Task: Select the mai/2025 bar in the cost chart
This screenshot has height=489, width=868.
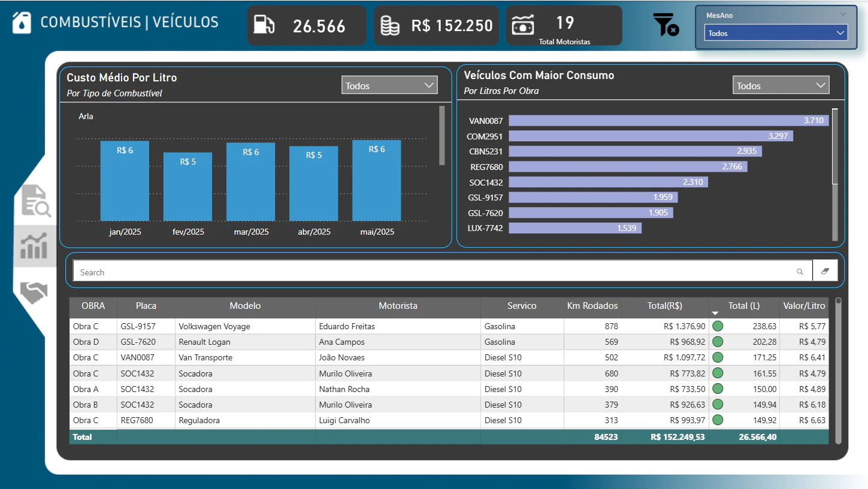Action: pyautogui.click(x=377, y=181)
